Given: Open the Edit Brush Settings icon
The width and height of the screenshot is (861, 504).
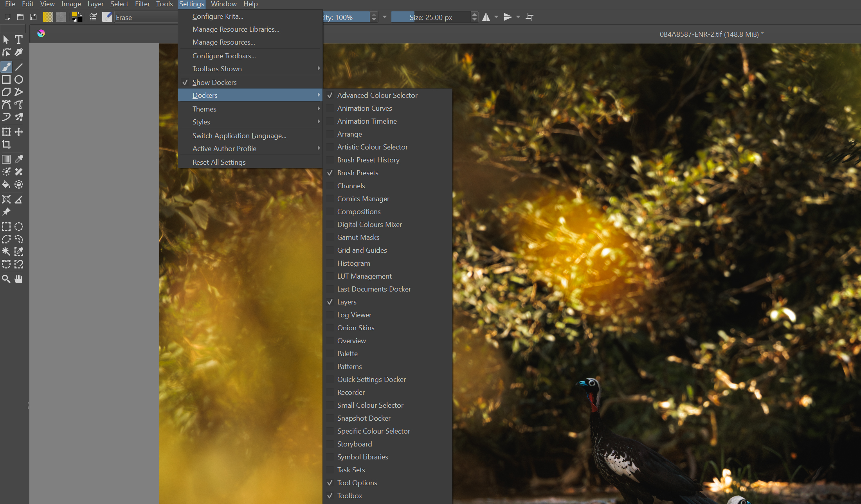Looking at the screenshot, I should 93,17.
